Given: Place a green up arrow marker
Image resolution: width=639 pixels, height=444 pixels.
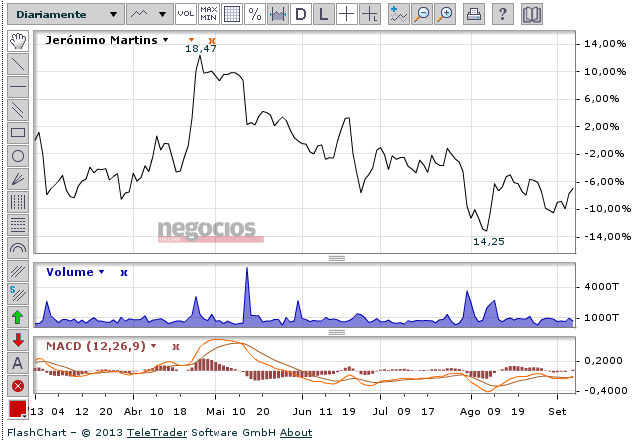Looking at the screenshot, I should [x=18, y=317].
